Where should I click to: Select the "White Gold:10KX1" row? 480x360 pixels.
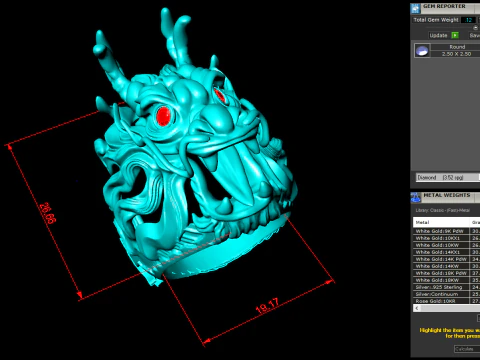(447, 238)
